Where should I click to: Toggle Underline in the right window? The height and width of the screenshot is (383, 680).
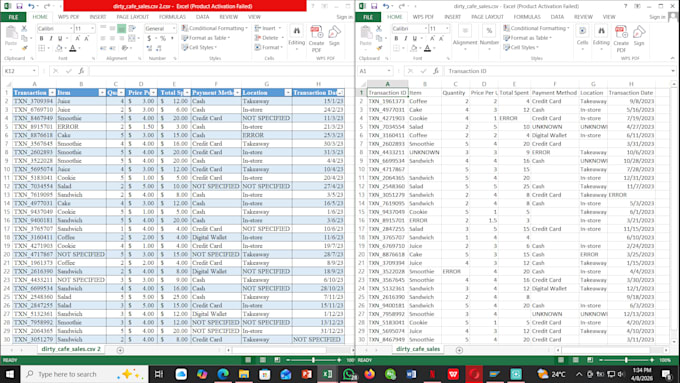tap(415, 38)
